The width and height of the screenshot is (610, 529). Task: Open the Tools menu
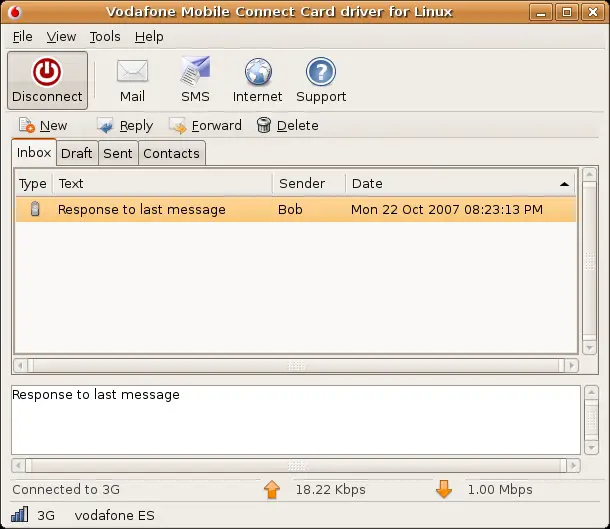pos(105,37)
